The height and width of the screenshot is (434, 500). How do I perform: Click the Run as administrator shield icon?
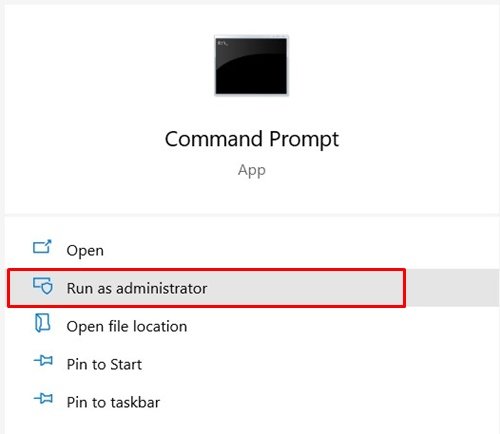pos(43,286)
